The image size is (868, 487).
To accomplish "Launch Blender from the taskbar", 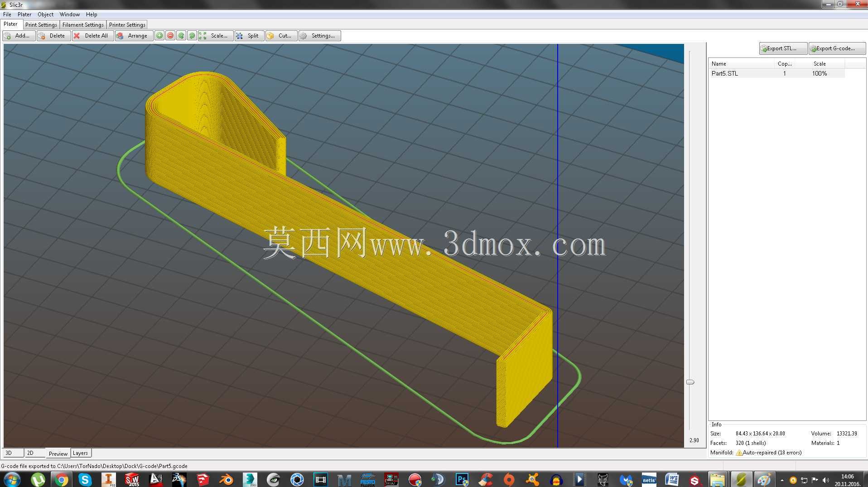I will click(x=226, y=480).
